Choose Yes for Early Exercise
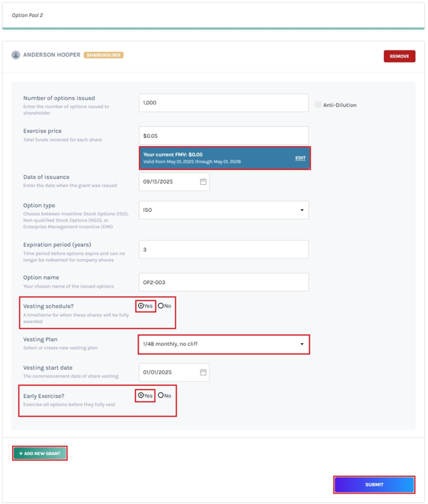The width and height of the screenshot is (428, 504). pyautogui.click(x=141, y=396)
